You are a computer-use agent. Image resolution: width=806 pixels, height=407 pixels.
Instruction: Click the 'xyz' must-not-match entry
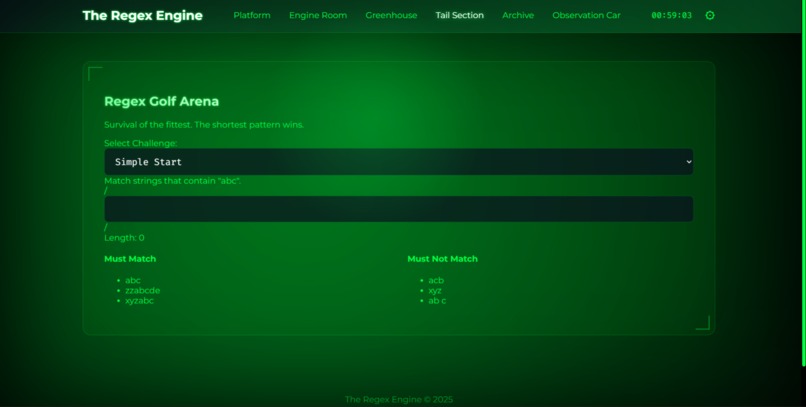click(435, 290)
